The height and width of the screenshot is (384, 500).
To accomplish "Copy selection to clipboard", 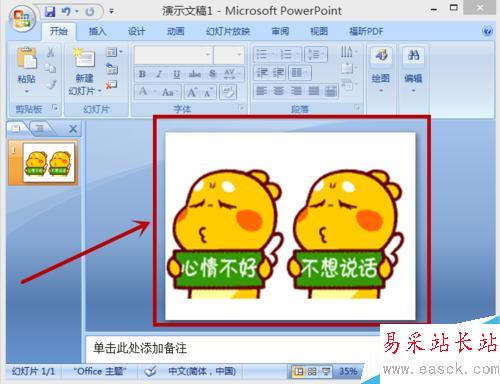I will tap(51, 68).
